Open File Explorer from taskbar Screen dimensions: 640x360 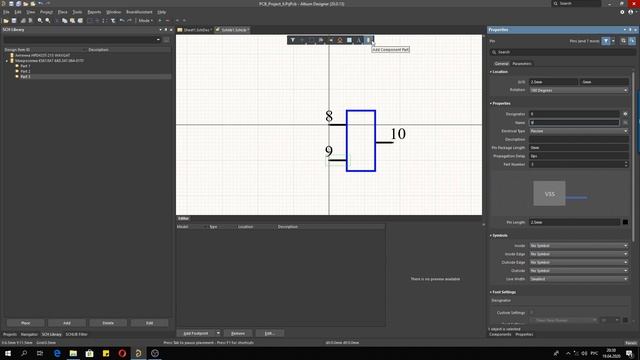pos(73,353)
